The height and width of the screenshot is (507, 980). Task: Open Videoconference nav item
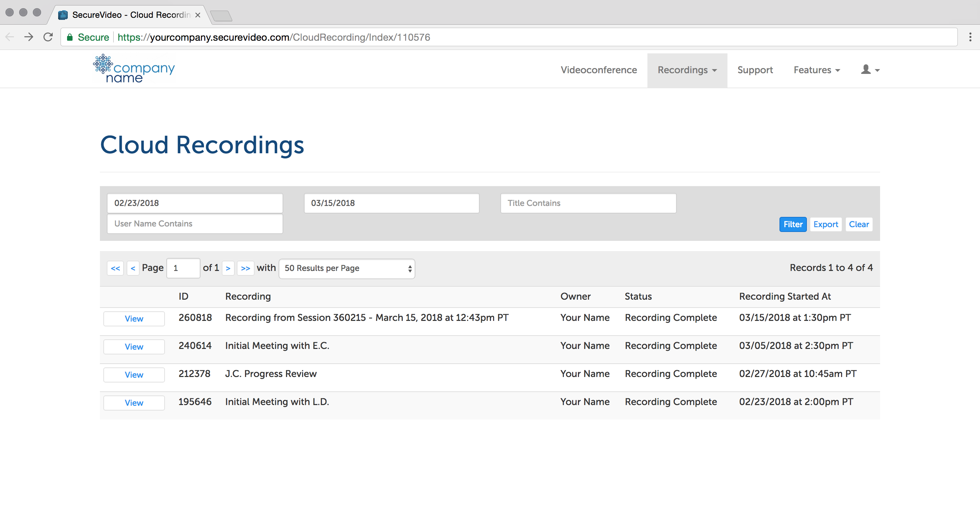point(598,70)
